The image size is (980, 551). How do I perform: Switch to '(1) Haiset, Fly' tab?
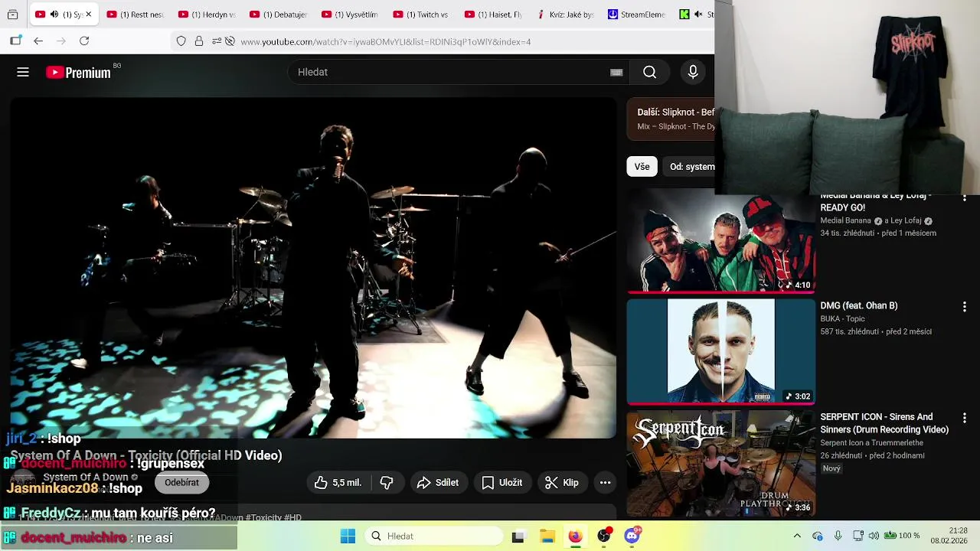coord(493,15)
